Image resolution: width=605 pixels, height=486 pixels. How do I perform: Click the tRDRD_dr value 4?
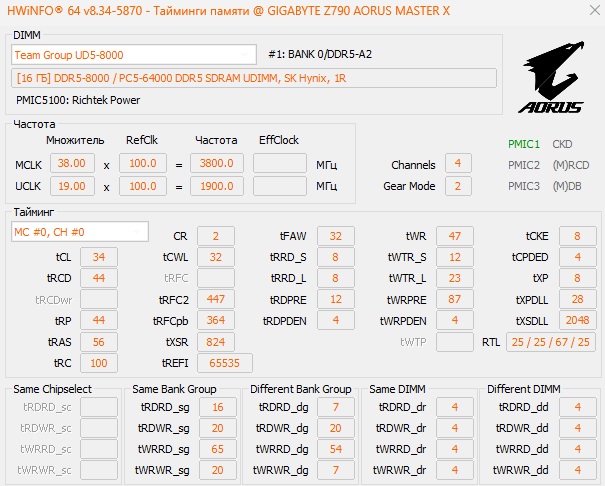(455, 407)
